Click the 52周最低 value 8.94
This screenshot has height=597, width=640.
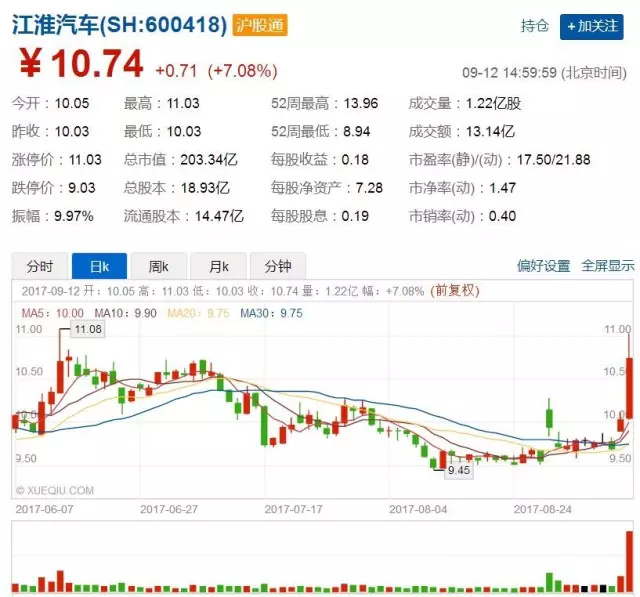pos(357,131)
